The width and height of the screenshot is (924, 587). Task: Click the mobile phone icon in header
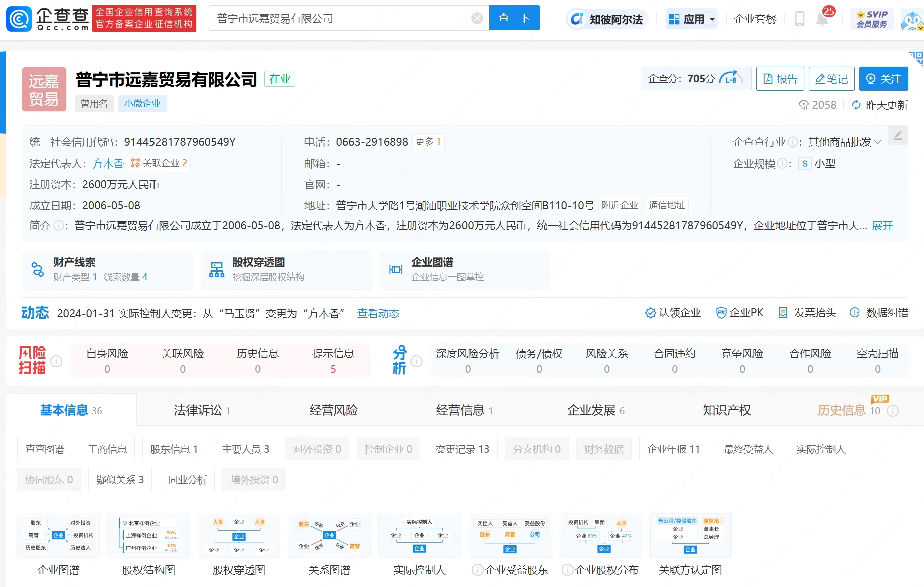pyautogui.click(x=800, y=19)
